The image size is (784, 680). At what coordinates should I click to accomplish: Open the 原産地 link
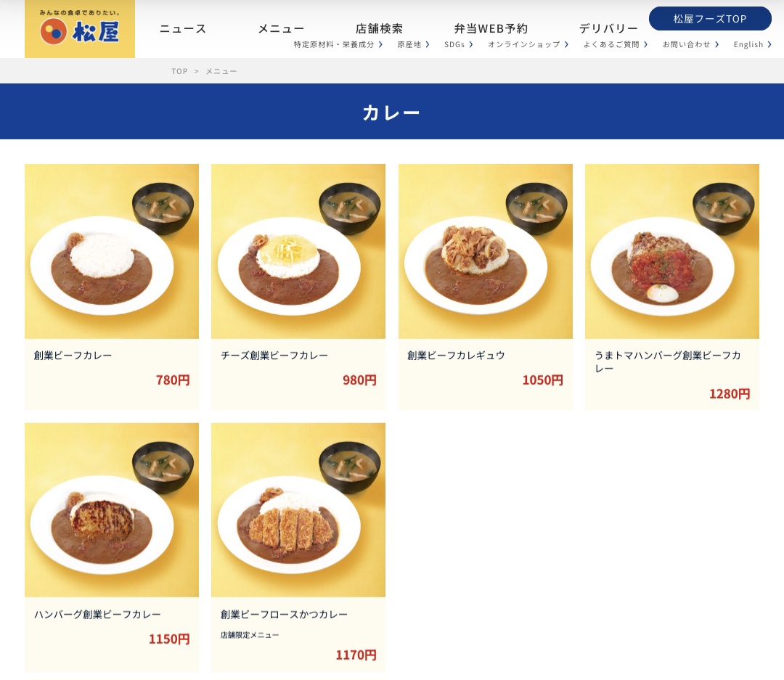click(x=413, y=44)
